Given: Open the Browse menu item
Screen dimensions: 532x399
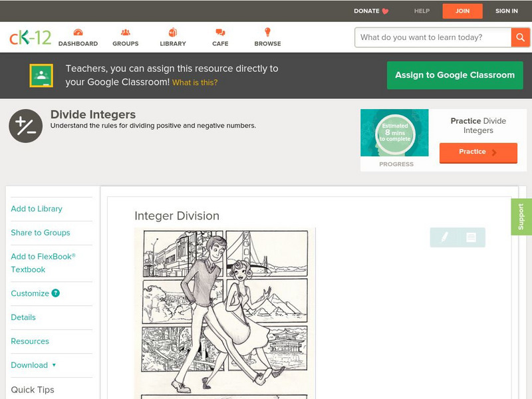Looking at the screenshot, I should point(268,37).
